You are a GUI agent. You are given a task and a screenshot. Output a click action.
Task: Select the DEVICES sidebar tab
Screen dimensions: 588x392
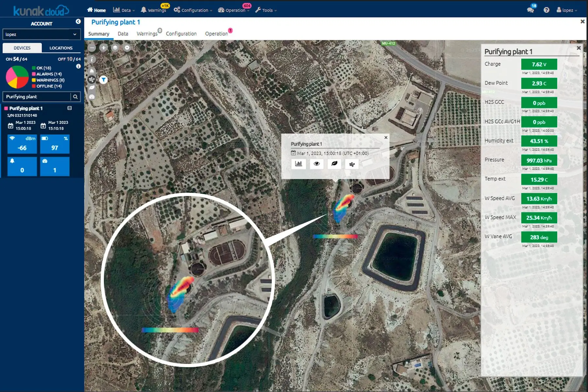[x=22, y=48]
